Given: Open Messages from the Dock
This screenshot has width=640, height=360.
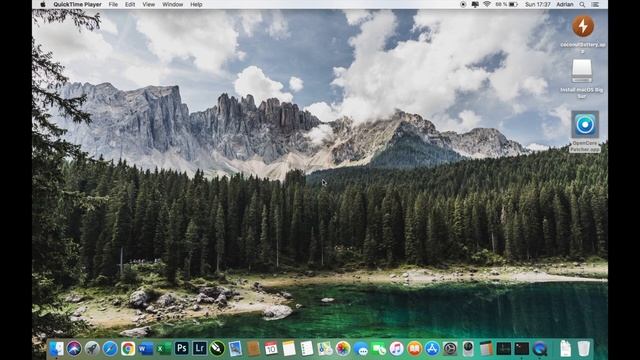Looking at the screenshot, I should point(361,349).
